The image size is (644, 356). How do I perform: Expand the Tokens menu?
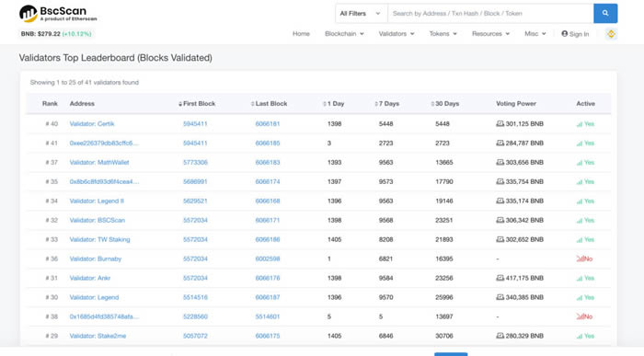pos(443,34)
